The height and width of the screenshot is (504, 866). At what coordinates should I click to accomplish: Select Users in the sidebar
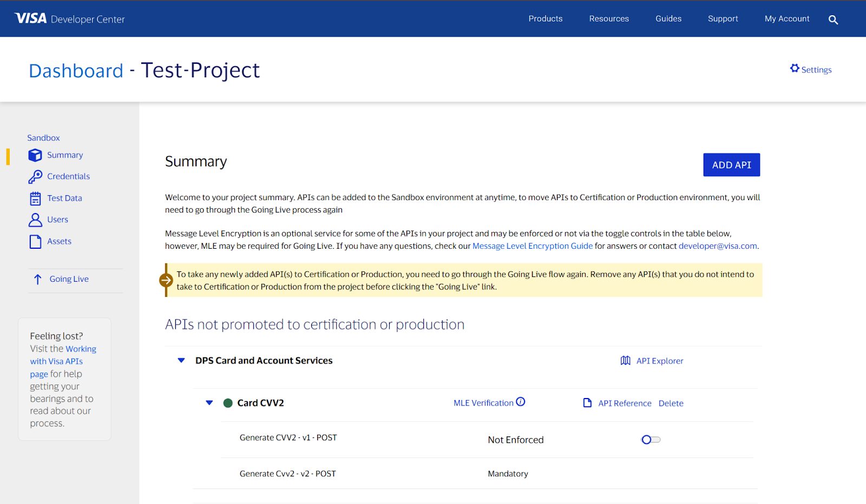point(57,220)
